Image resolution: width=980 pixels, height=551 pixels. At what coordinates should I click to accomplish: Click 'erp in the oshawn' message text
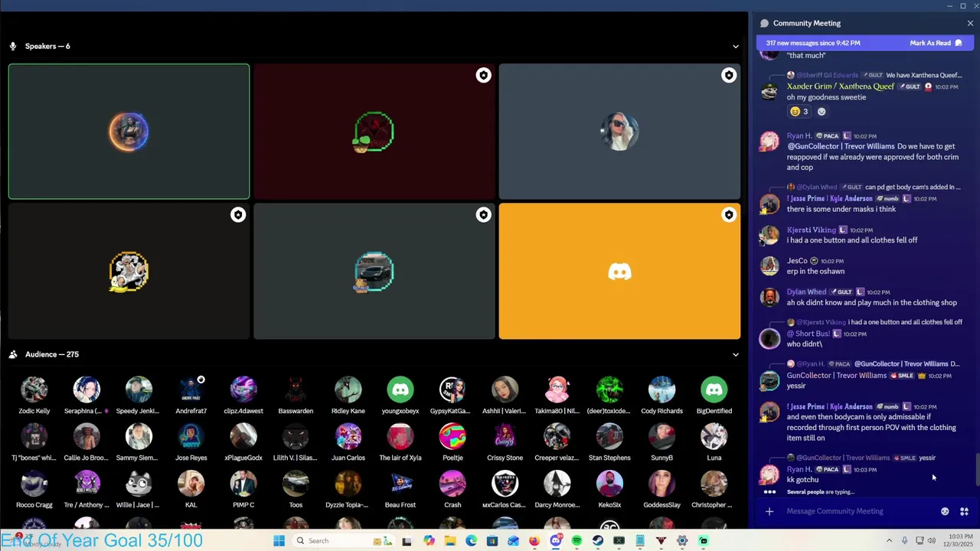coord(815,271)
